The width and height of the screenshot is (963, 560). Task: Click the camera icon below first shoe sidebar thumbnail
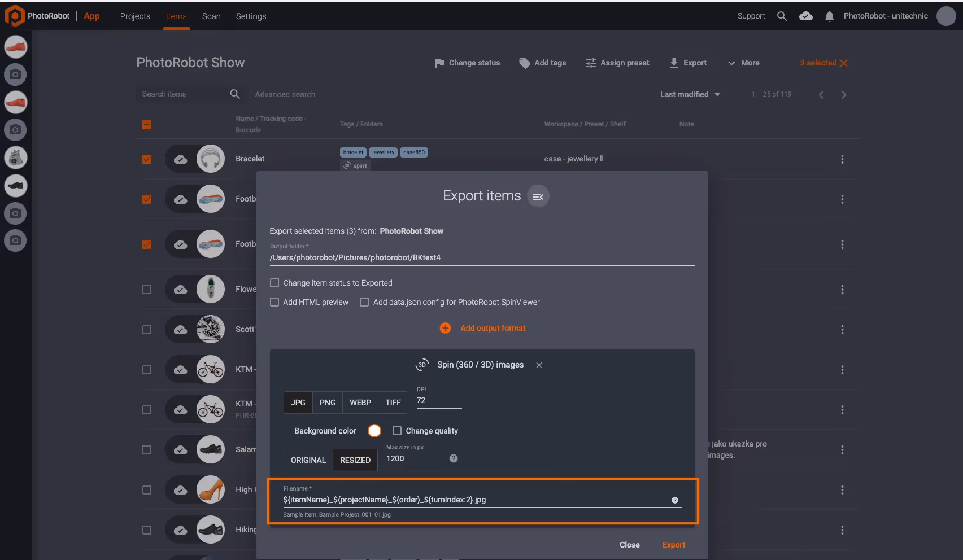click(x=15, y=74)
